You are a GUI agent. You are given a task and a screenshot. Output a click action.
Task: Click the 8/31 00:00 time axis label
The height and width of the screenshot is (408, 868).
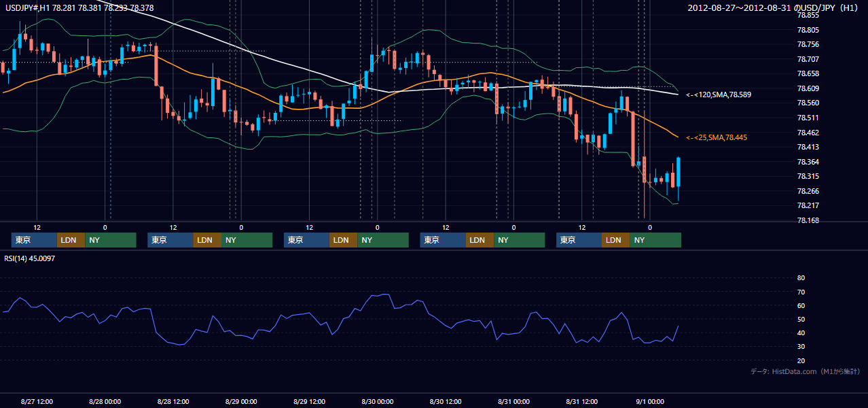(513, 401)
